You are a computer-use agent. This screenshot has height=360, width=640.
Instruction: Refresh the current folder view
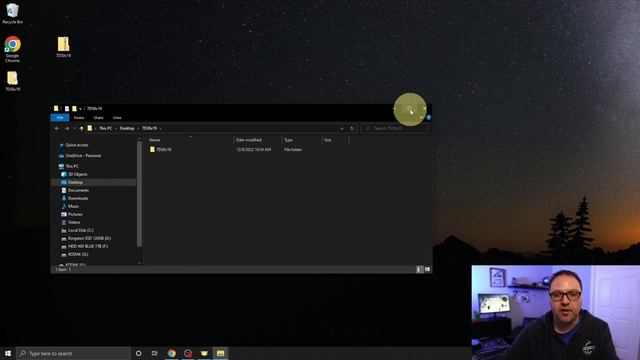click(x=352, y=128)
